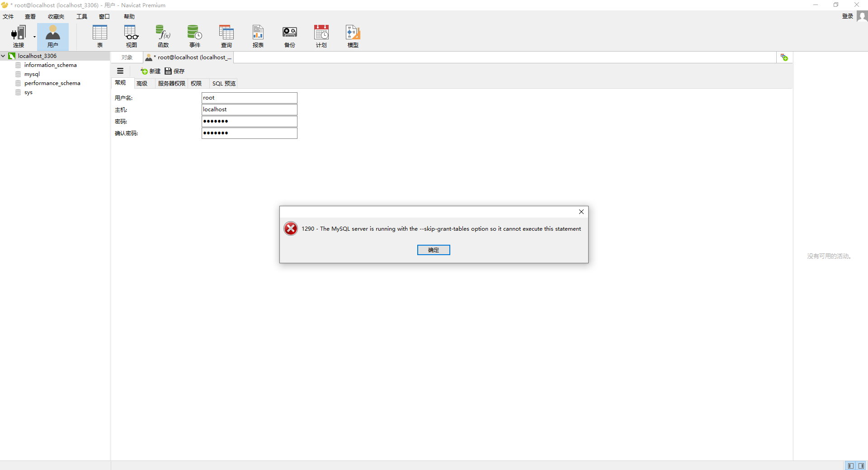
Task: Open the 连接 dropdown arrow
Action: click(34, 37)
